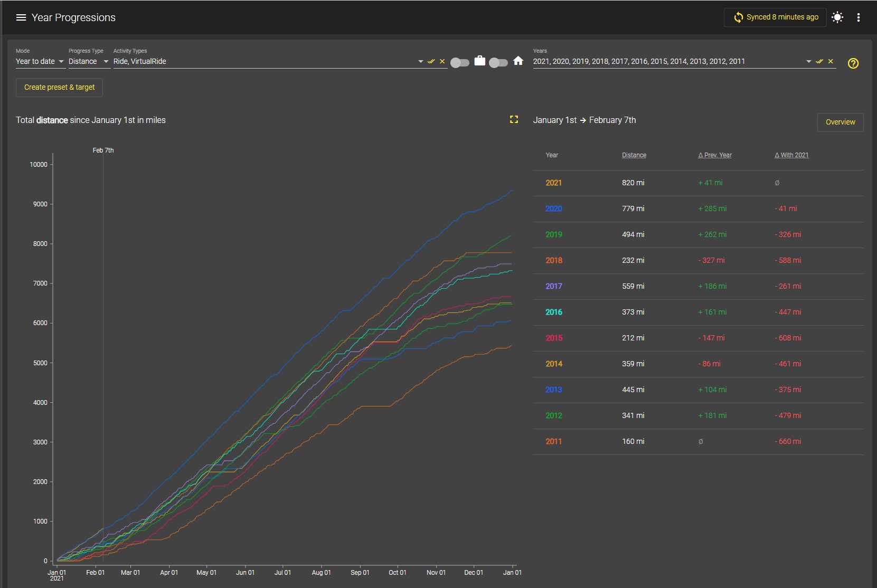Select all years with double-check icon

coord(819,61)
